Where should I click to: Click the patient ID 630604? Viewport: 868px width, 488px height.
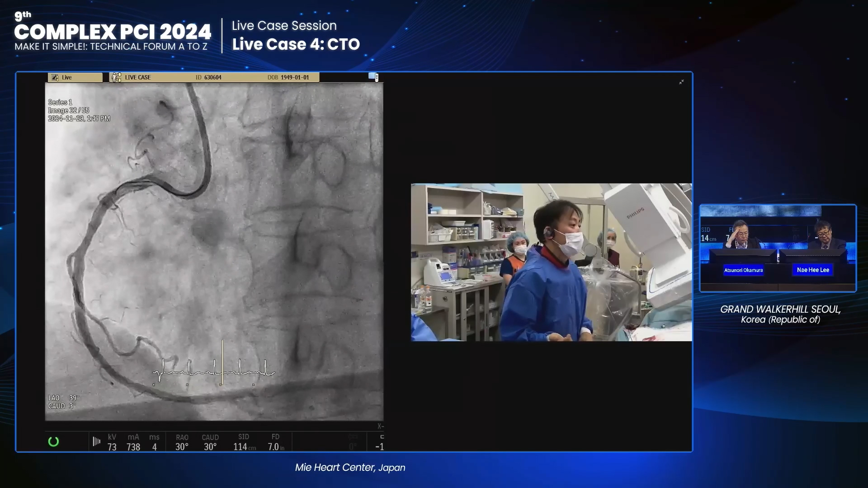[208, 77]
